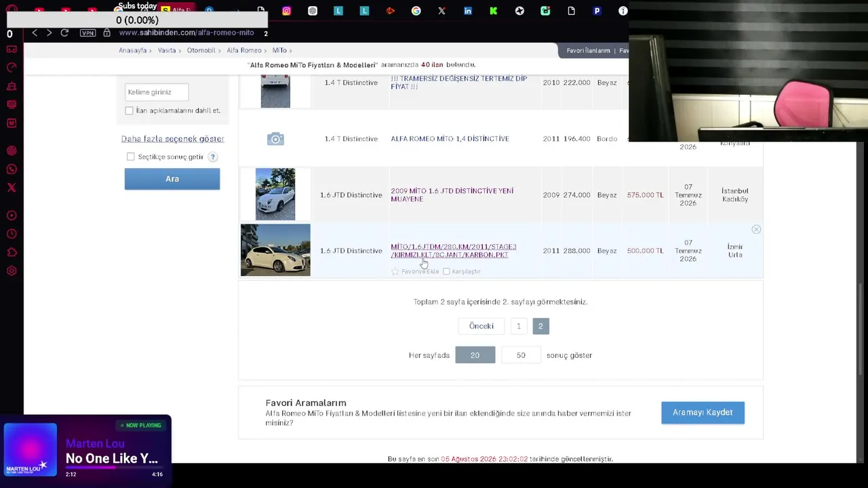
Task: Open settings gear in browser sidebar
Action: (x=12, y=271)
